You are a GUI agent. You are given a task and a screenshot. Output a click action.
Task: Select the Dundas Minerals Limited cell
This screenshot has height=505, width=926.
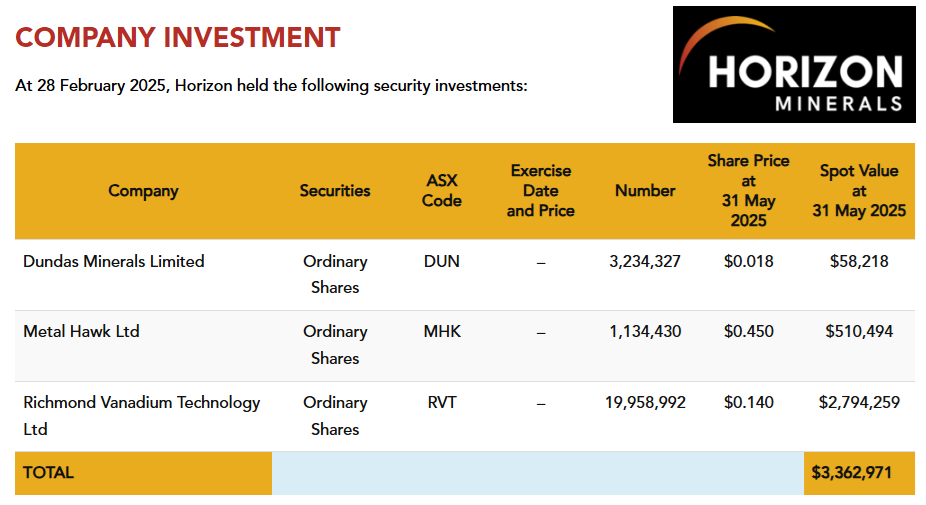point(114,261)
